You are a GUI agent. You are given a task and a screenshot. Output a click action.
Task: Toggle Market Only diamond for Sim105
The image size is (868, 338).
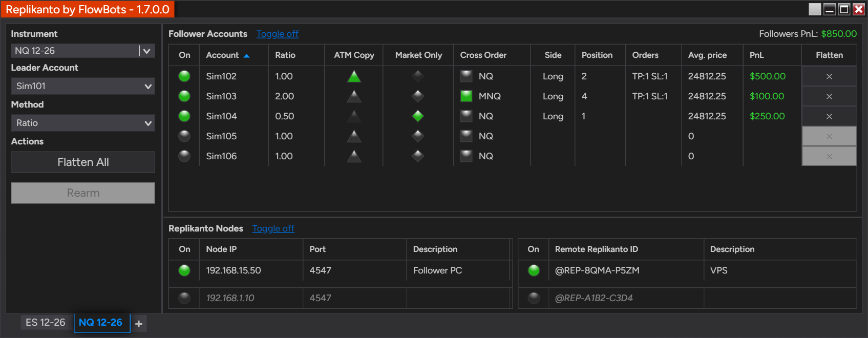pyautogui.click(x=418, y=136)
